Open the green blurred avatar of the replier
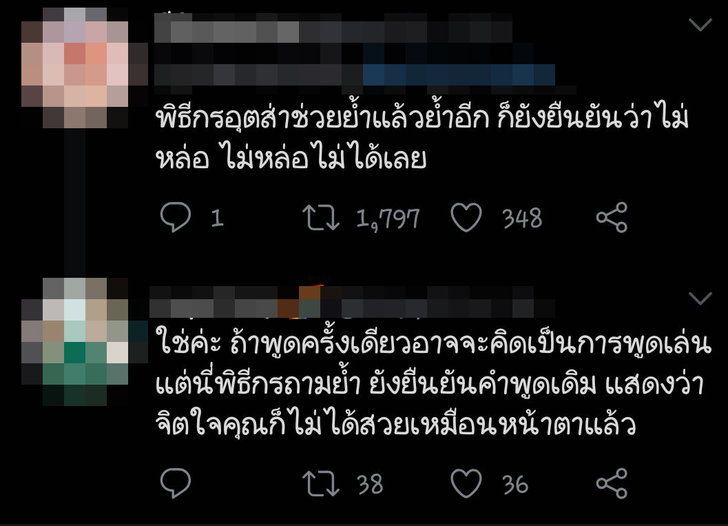Viewport: 728px width, 526px height. coord(75,342)
